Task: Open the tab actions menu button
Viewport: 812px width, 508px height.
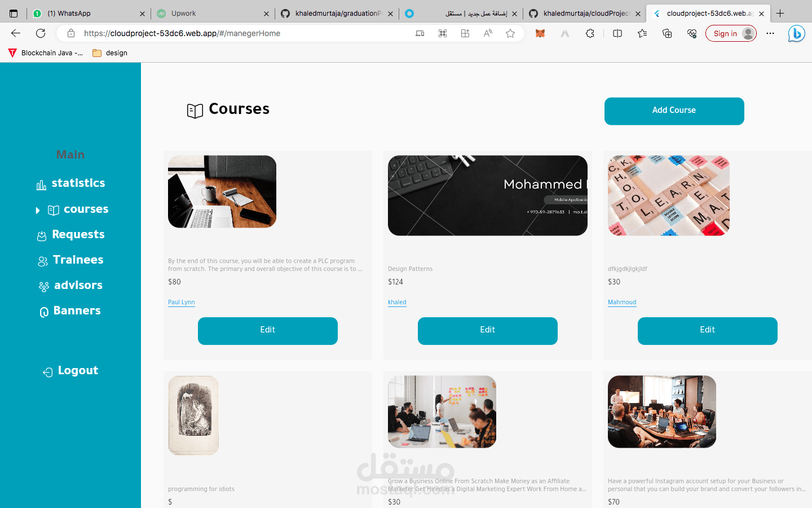Action: (x=14, y=14)
